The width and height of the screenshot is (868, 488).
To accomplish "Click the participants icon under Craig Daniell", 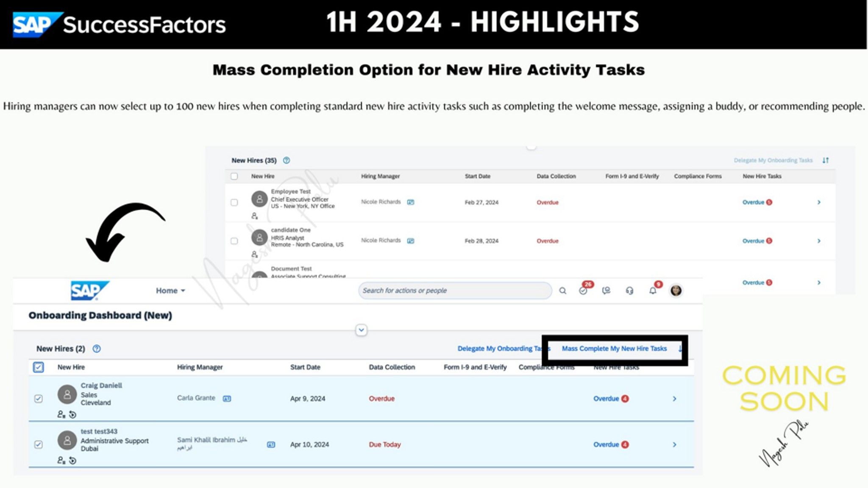I will (x=61, y=415).
